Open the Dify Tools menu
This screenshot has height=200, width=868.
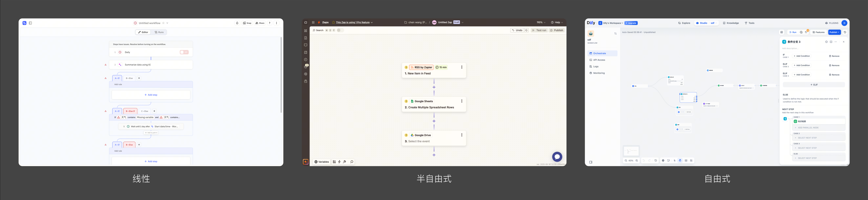coord(750,23)
